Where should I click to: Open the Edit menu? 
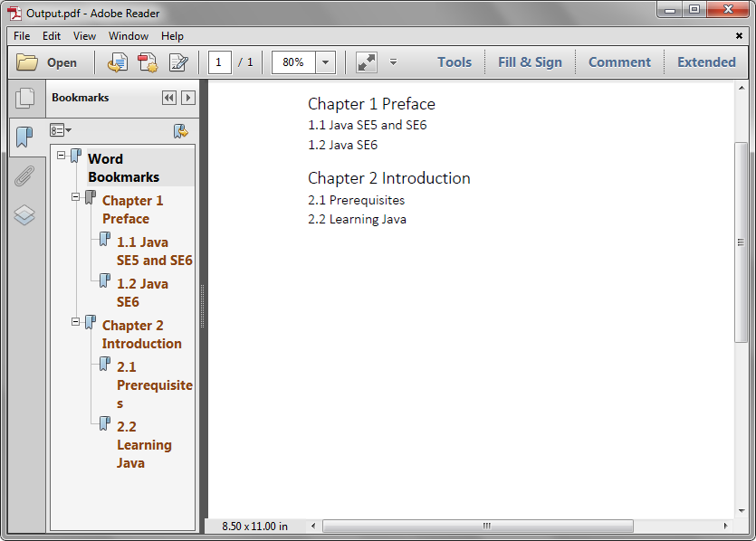[x=52, y=36]
